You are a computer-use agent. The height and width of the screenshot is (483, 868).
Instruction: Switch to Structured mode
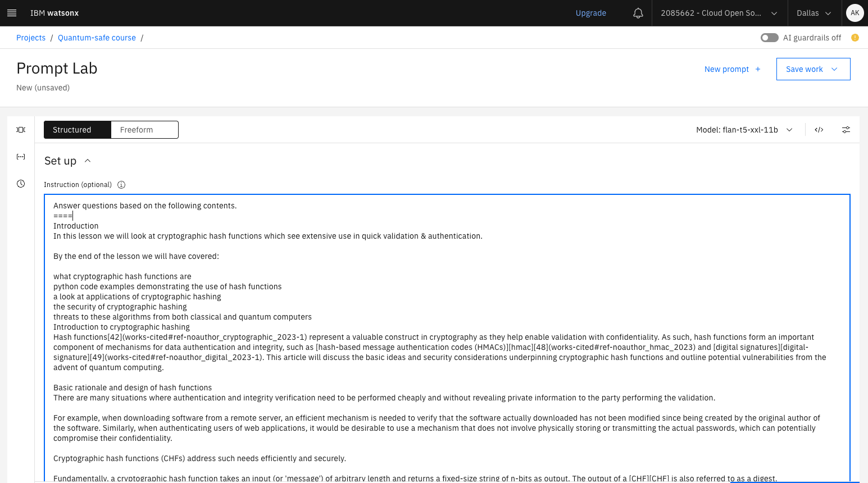pos(78,130)
